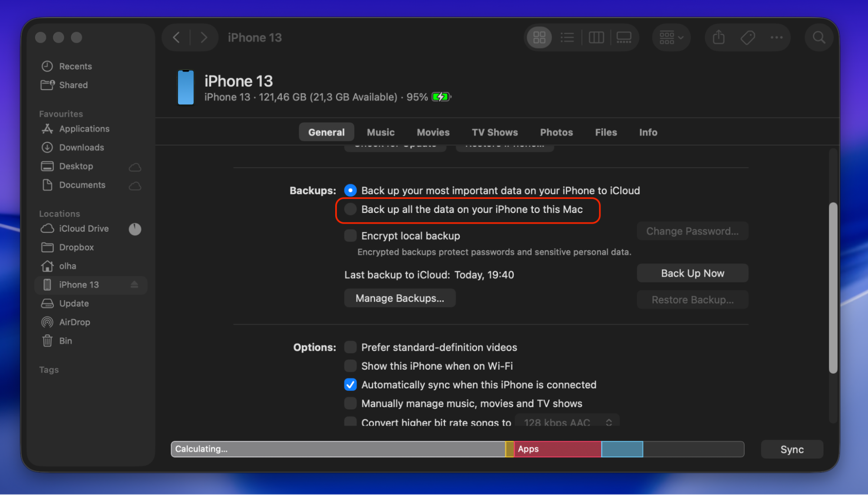The width and height of the screenshot is (868, 495).
Task: Open AirDrop in the sidebar
Action: point(91,322)
